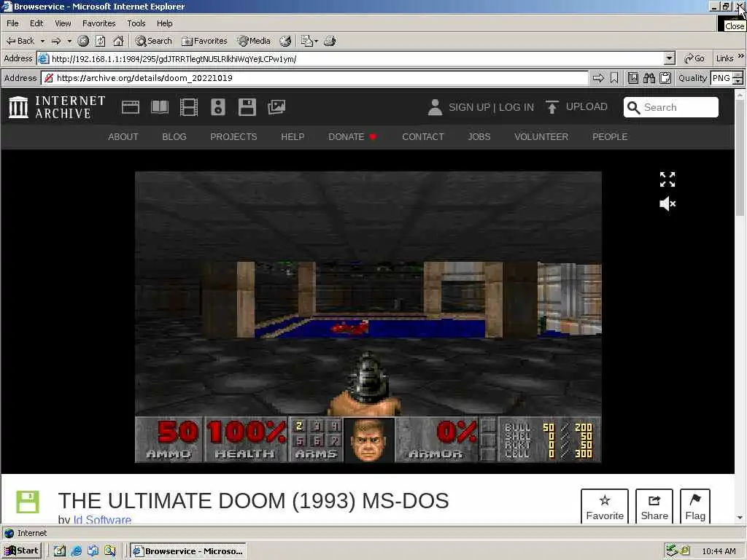Click the Print toolbar icon
The image size is (747, 560).
[x=330, y=41]
